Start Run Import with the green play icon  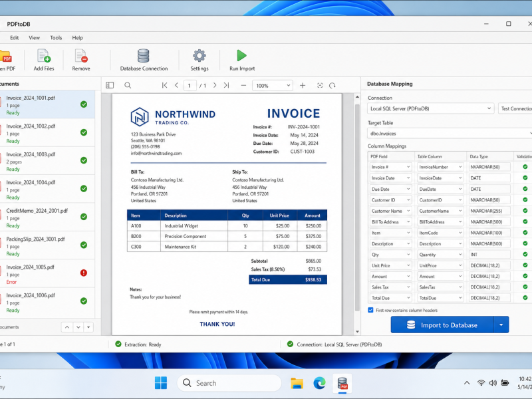242,60
